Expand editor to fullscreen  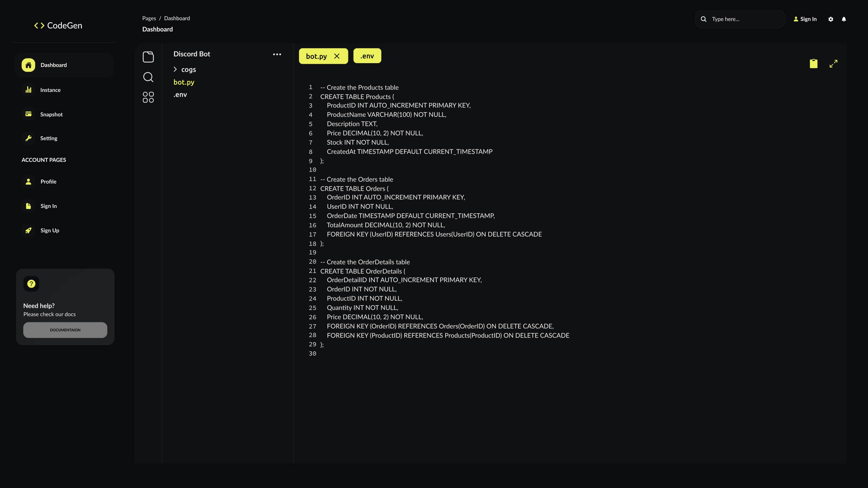coord(833,64)
